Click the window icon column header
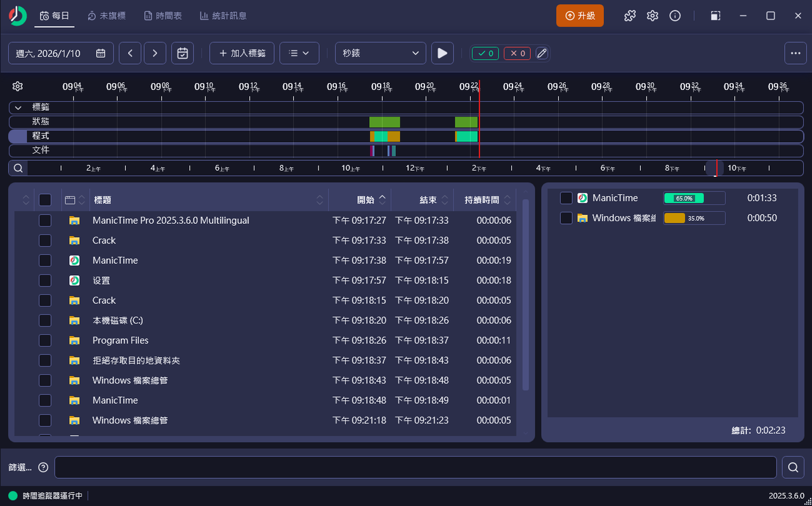This screenshot has width=812, height=506. (x=70, y=200)
